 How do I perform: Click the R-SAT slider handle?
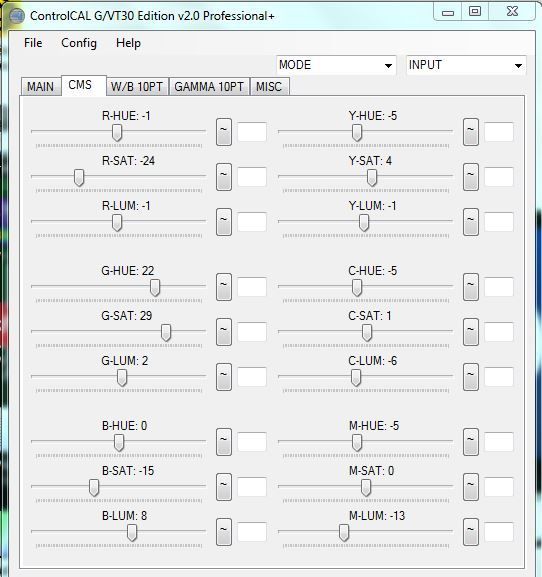tap(79, 178)
